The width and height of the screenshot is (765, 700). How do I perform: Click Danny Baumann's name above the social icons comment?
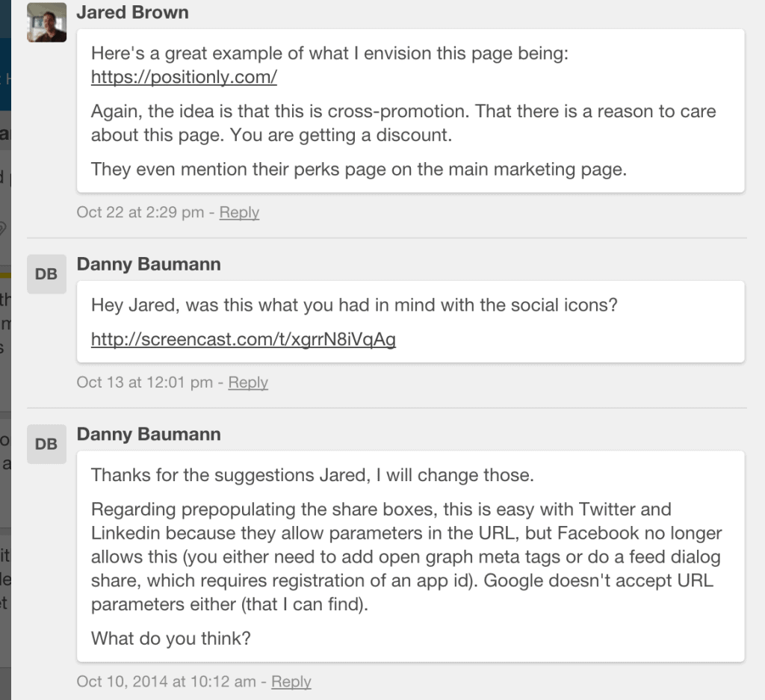pos(149,264)
